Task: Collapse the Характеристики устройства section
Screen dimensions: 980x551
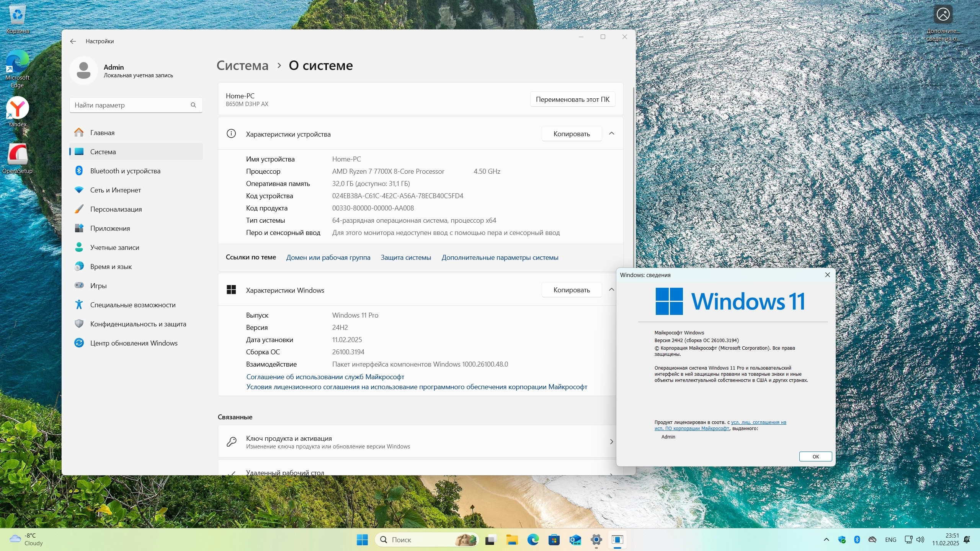Action: click(x=611, y=134)
